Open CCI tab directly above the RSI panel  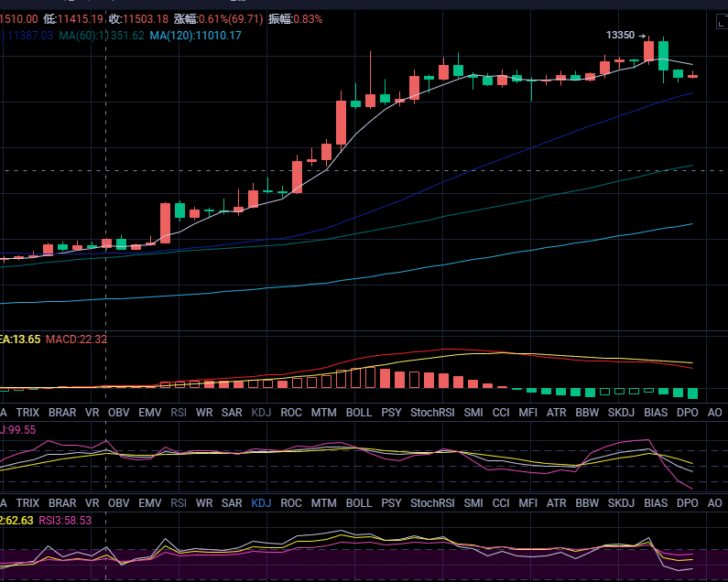tap(500, 502)
